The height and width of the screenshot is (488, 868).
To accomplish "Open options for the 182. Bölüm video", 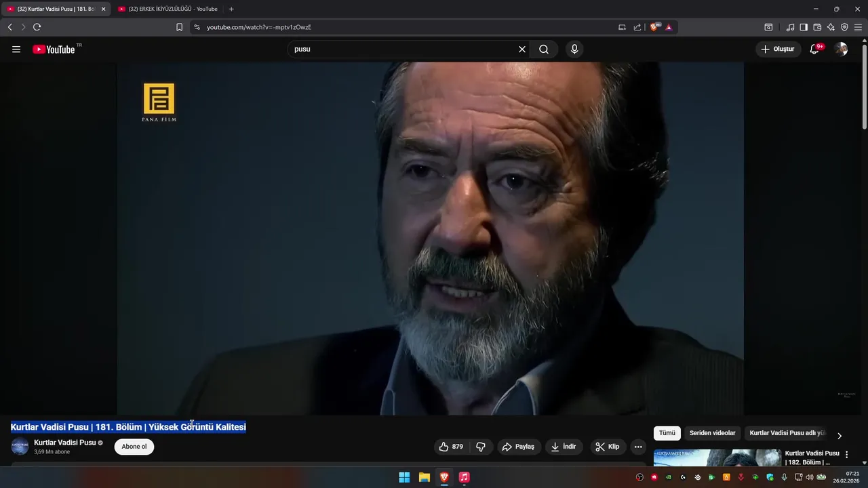I will click(x=846, y=455).
